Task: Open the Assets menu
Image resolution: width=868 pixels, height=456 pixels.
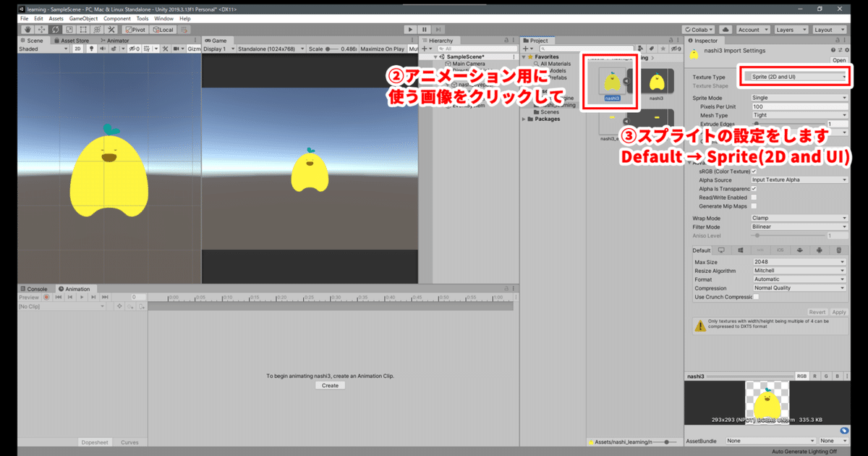Action: click(x=56, y=18)
